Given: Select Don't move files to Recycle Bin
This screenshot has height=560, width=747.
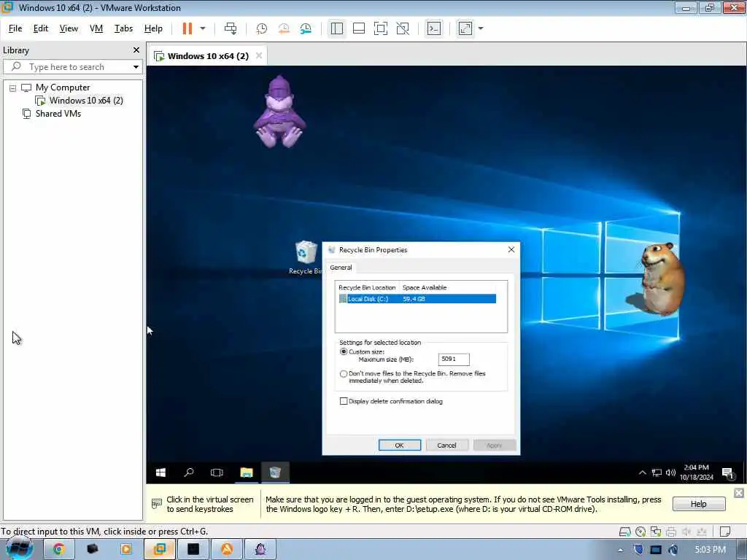Looking at the screenshot, I should coord(344,374).
